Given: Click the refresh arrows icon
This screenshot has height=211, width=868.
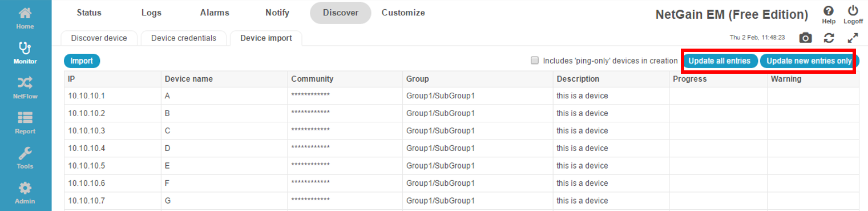Looking at the screenshot, I should pyautogui.click(x=829, y=38).
